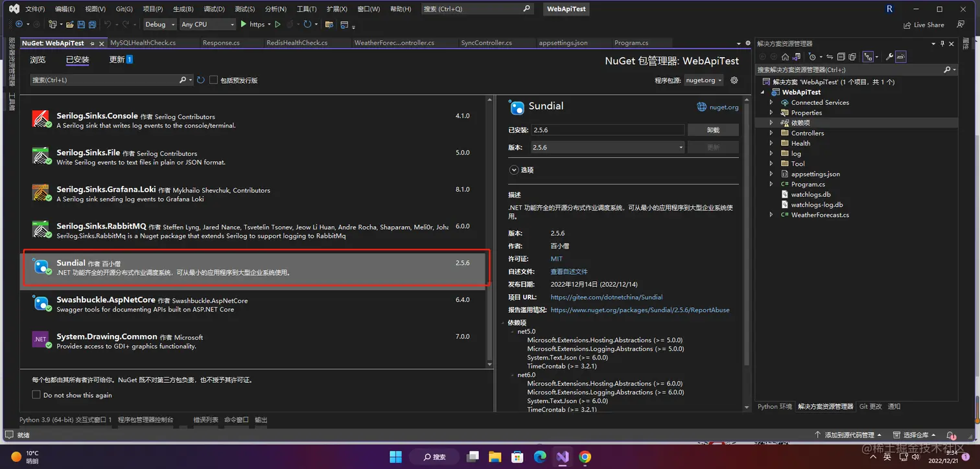The width and height of the screenshot is (980, 469).
Task: Click the Solution Explorer home icon
Action: coord(785,57)
